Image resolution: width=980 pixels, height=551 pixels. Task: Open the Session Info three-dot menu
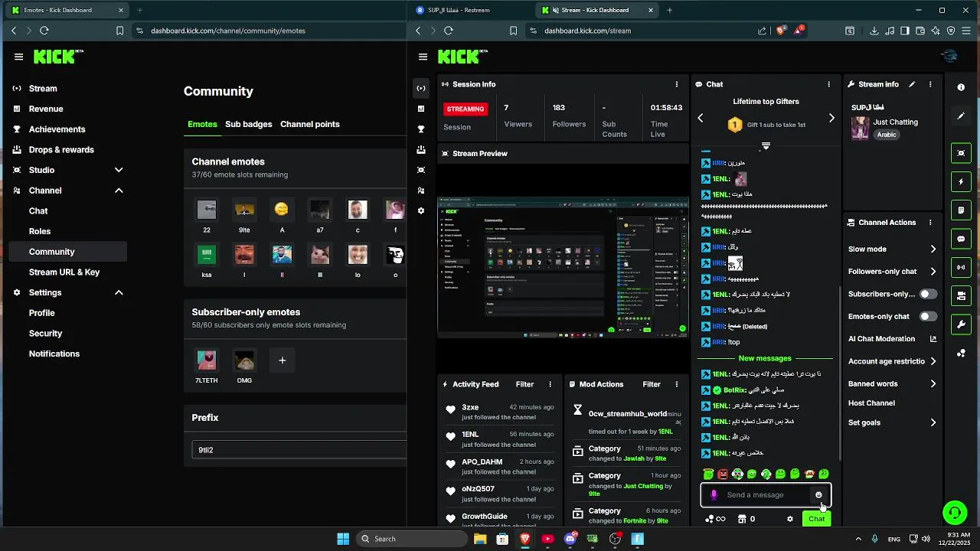coord(676,84)
